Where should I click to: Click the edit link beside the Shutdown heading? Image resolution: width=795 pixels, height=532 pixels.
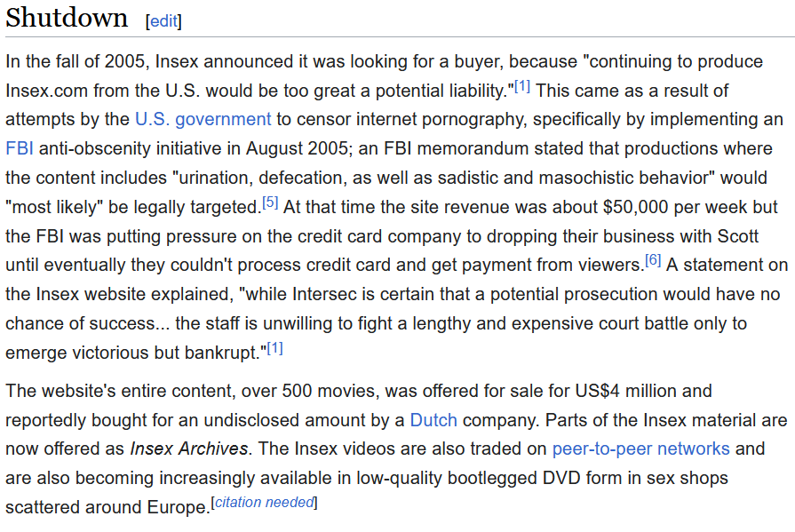pyautogui.click(x=163, y=21)
